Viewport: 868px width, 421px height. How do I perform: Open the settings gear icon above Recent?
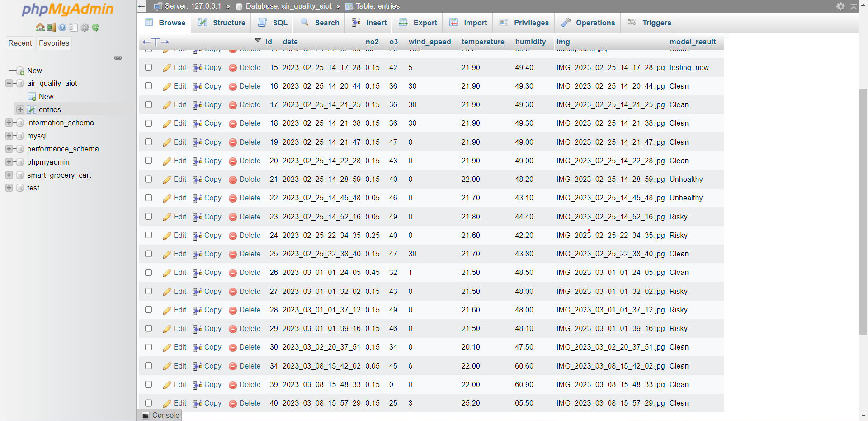tap(85, 27)
